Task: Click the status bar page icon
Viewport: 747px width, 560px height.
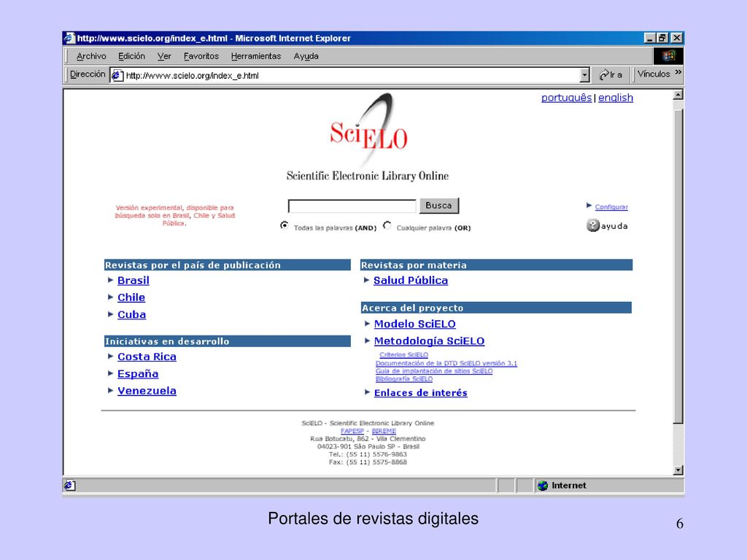Action: pyautogui.click(x=69, y=485)
